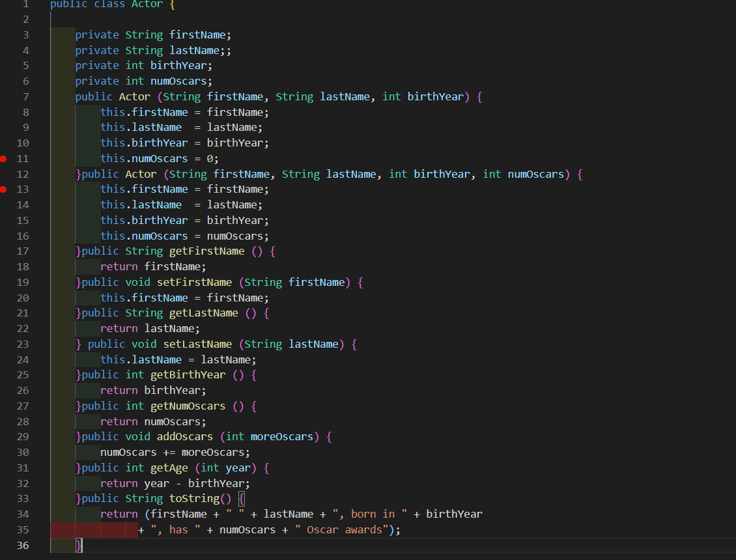
Task: Click the 'Actor' class name on line 1
Action: [147, 4]
